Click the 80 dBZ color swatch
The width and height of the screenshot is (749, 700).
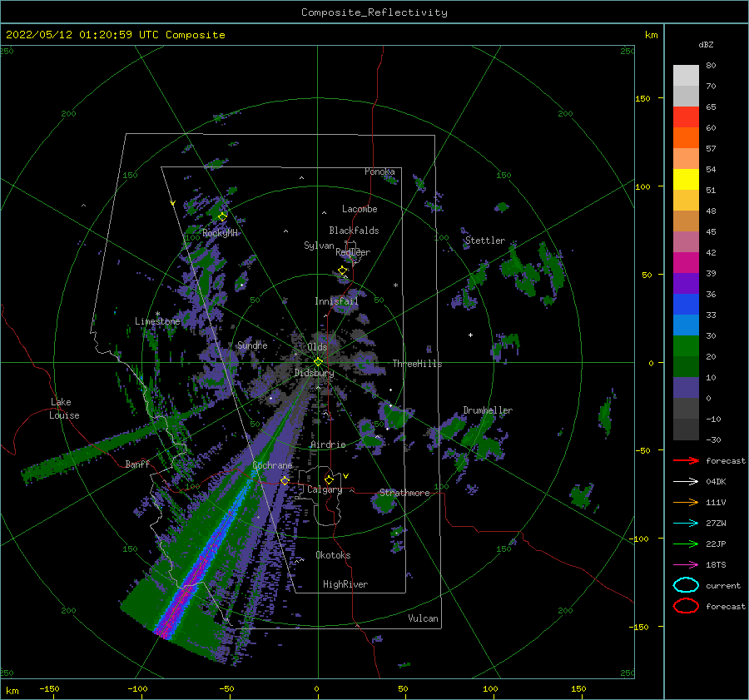coord(686,76)
